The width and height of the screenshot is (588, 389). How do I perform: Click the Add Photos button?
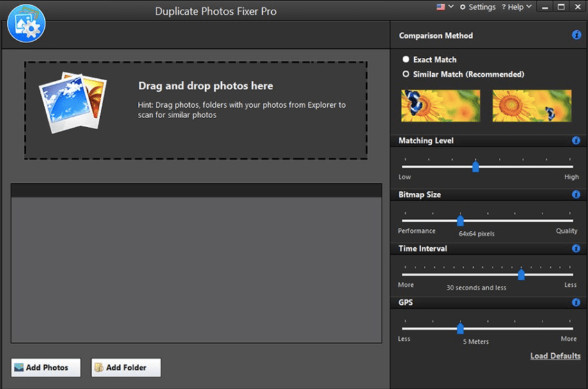coord(46,368)
